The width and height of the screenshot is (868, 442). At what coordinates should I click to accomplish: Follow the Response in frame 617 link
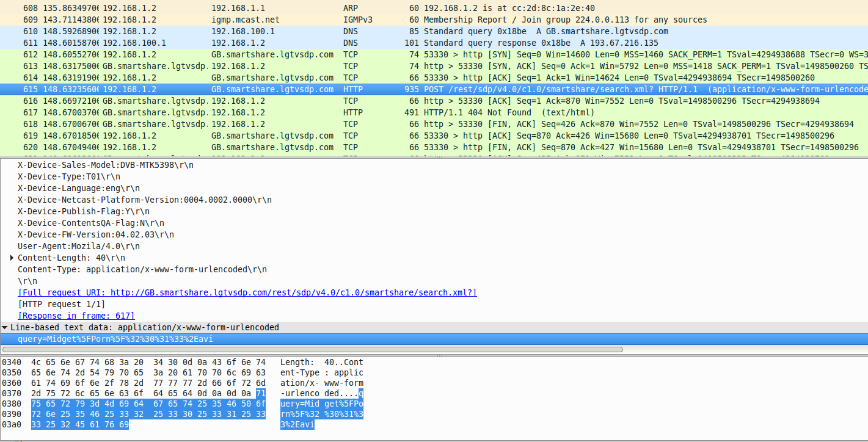[x=76, y=316]
